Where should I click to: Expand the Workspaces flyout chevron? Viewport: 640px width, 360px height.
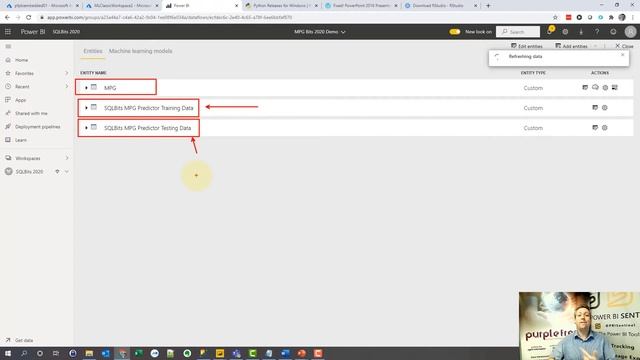(x=67, y=158)
